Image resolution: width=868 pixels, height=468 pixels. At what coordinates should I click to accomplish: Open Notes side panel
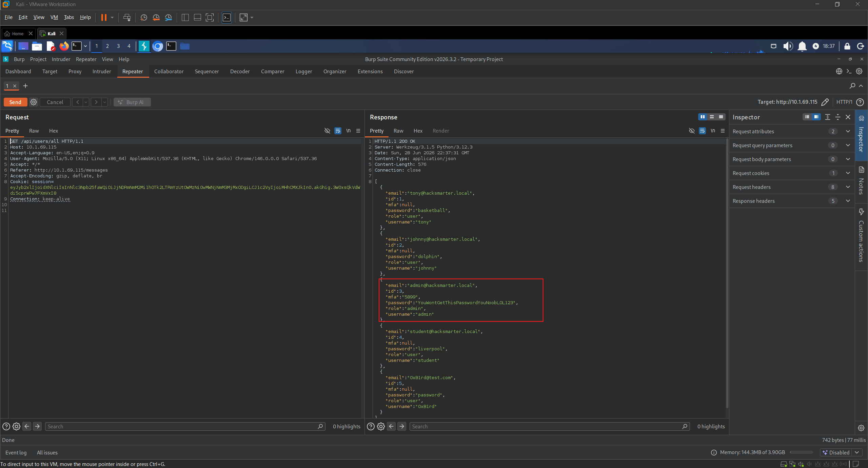[x=861, y=180]
